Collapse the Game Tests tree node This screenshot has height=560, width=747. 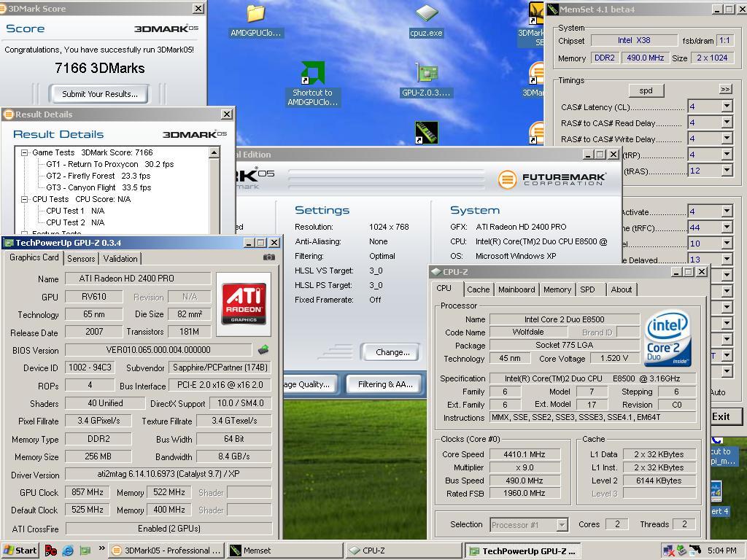click(24, 152)
